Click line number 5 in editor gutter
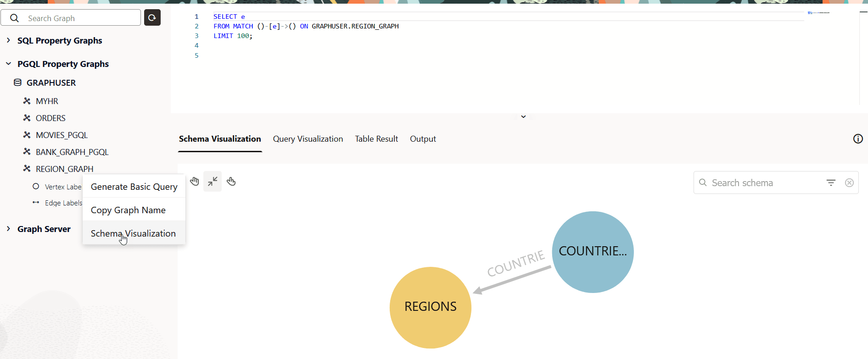Viewport: 868px width, 359px height. (x=196, y=55)
